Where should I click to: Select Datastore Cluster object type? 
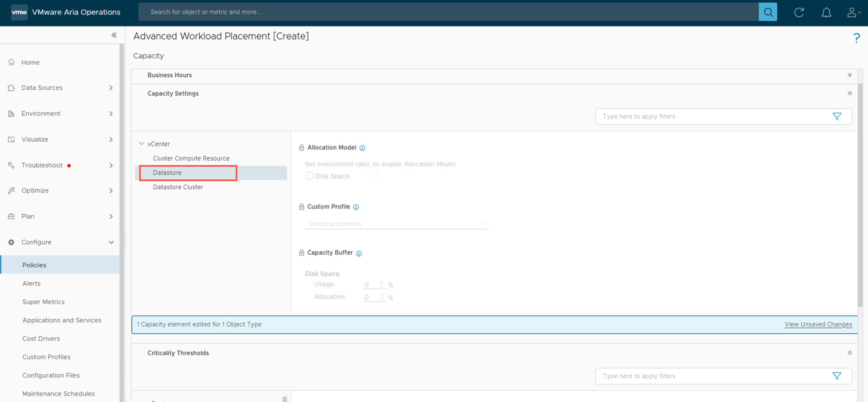click(x=178, y=187)
